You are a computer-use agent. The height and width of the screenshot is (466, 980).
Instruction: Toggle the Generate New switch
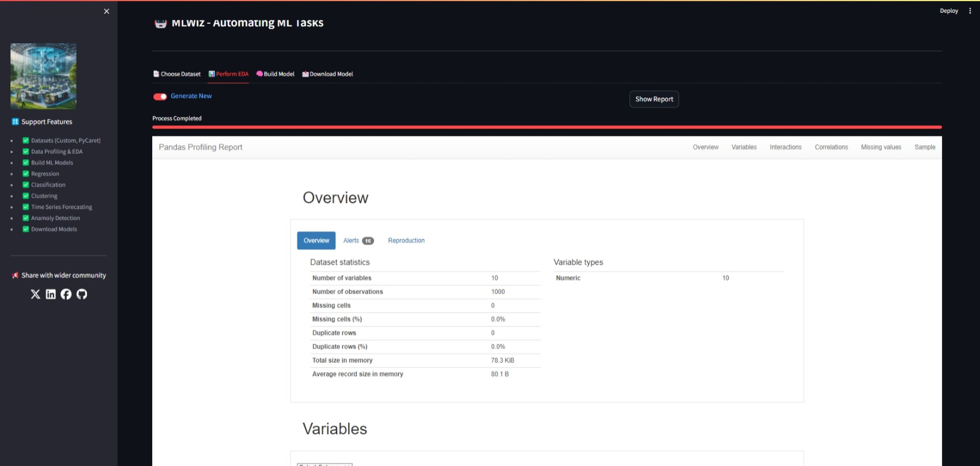coord(160,96)
